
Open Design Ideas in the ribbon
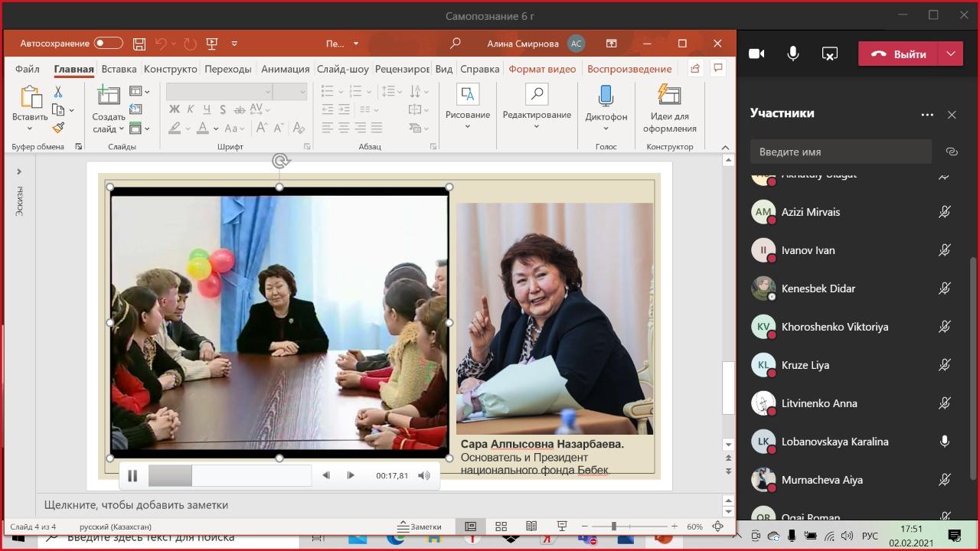point(669,107)
